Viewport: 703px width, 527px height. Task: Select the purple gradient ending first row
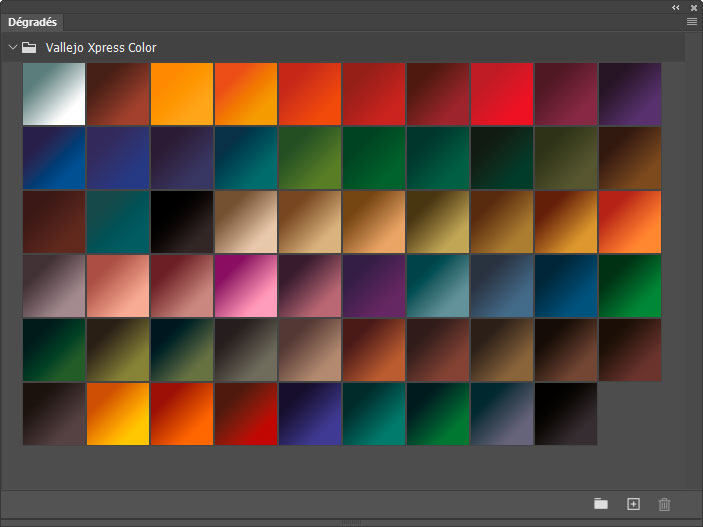tap(630, 94)
